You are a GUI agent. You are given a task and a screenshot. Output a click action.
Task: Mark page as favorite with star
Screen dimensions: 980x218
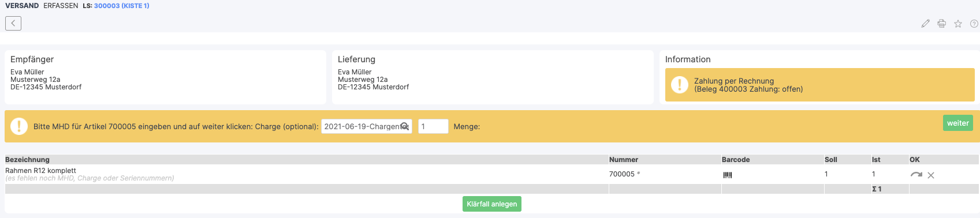point(957,24)
